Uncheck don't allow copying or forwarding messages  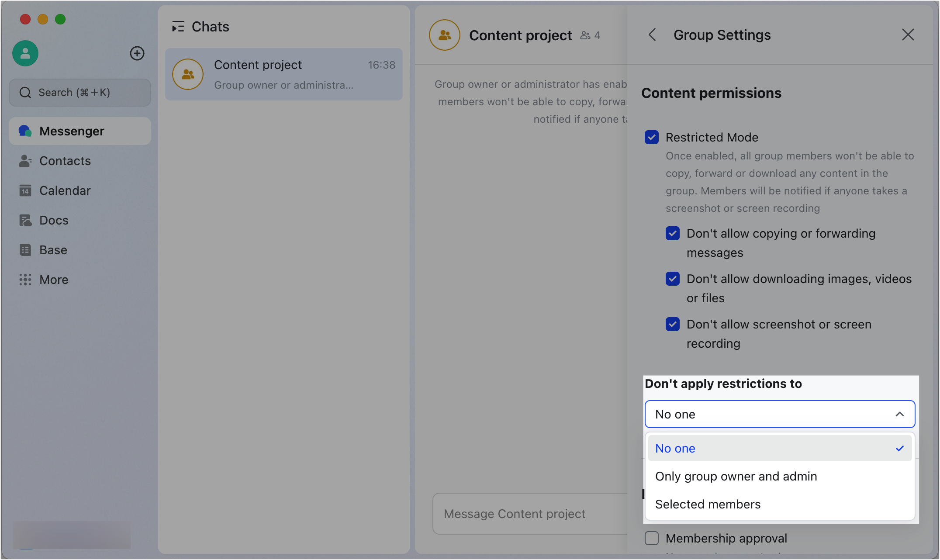tap(672, 233)
